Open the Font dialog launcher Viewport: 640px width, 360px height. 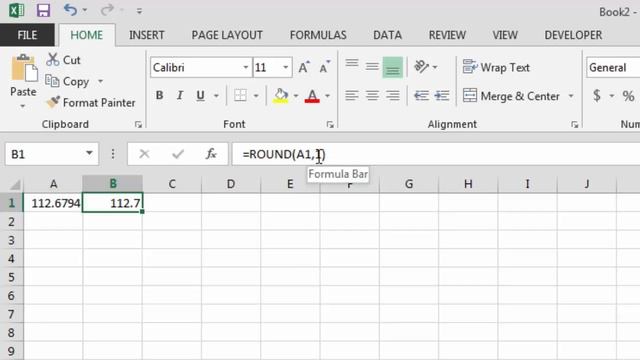(x=330, y=124)
